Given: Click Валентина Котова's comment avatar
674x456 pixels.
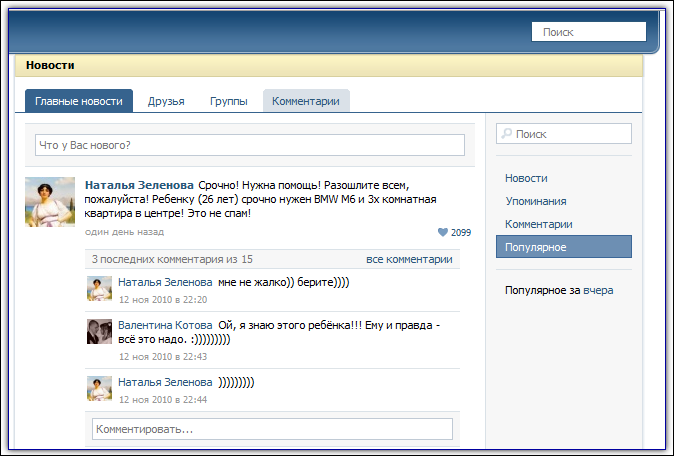Looking at the screenshot, I should [x=99, y=332].
